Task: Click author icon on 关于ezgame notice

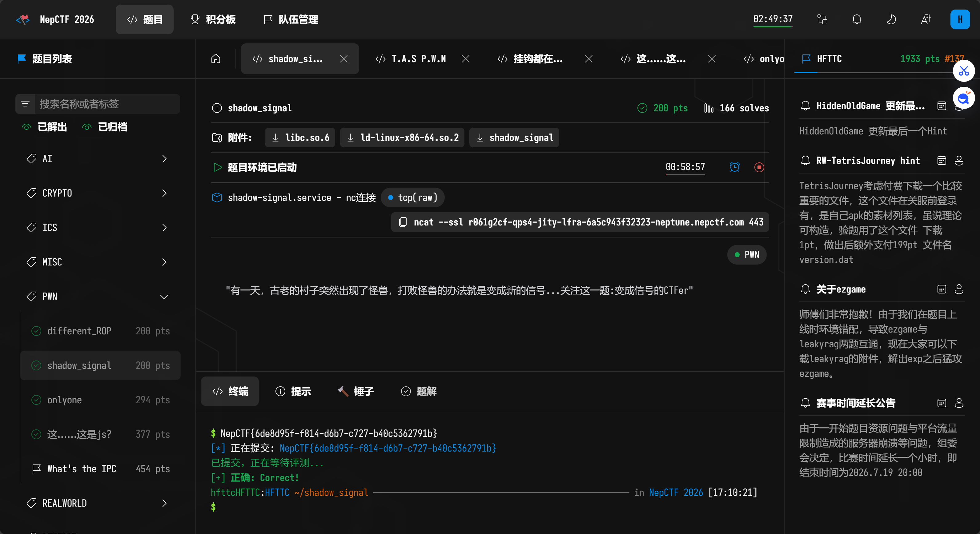Action: click(x=959, y=289)
